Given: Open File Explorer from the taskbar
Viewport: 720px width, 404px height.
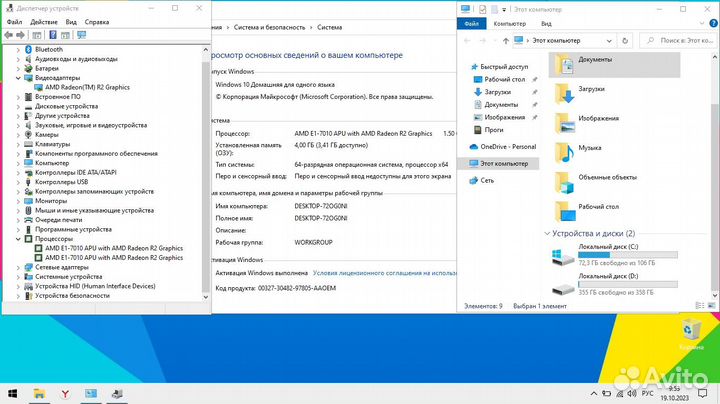Looking at the screenshot, I should tap(39, 393).
